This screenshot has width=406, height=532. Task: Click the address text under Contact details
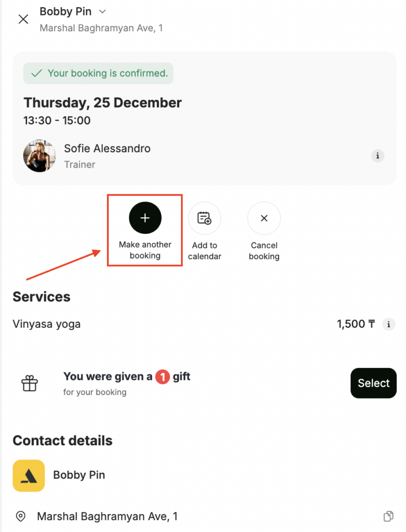(107, 516)
